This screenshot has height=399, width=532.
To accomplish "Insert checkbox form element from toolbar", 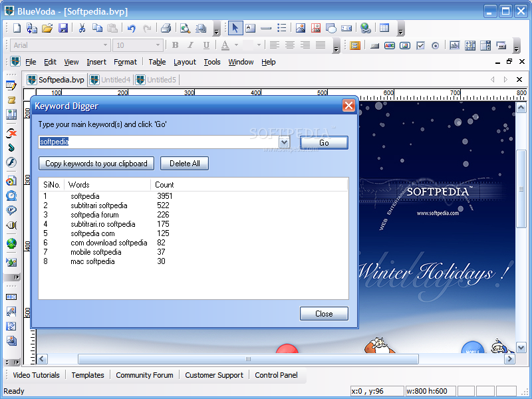I will tap(420, 45).
